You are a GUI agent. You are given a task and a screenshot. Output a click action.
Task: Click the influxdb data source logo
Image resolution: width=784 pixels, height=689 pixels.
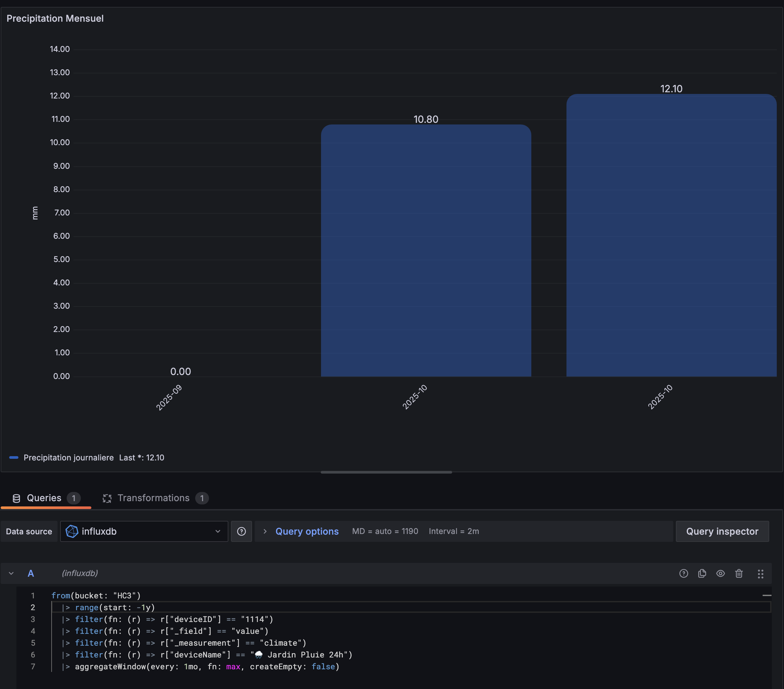[72, 531]
